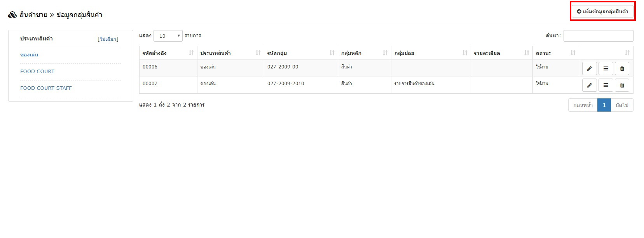Go to the ก่อนหน้า previous page
644x238 pixels.
(583, 105)
